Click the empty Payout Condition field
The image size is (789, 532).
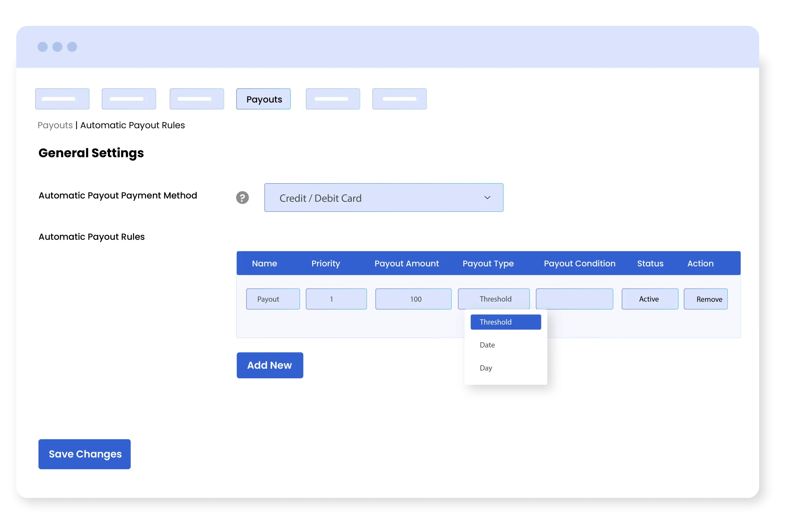[x=574, y=299]
